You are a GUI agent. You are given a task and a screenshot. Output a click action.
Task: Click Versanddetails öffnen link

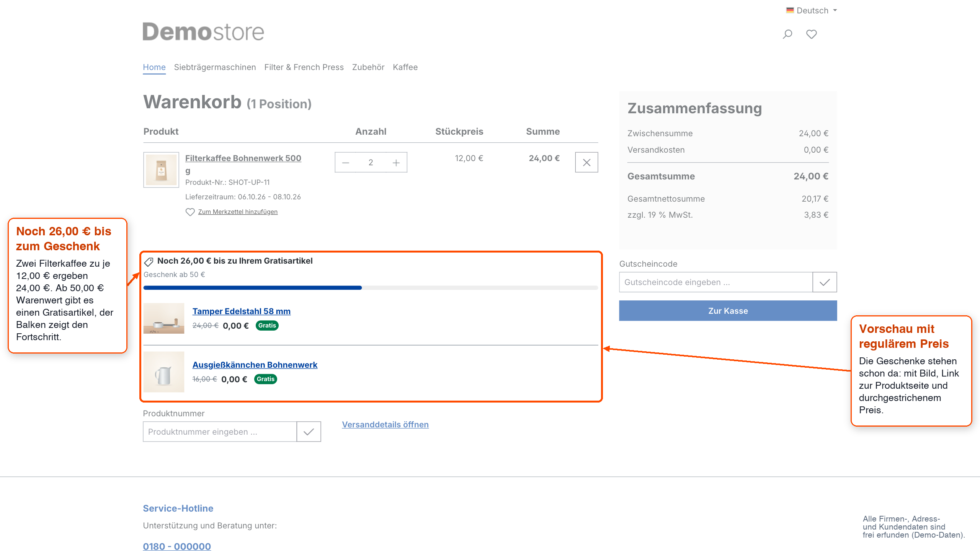(x=385, y=425)
